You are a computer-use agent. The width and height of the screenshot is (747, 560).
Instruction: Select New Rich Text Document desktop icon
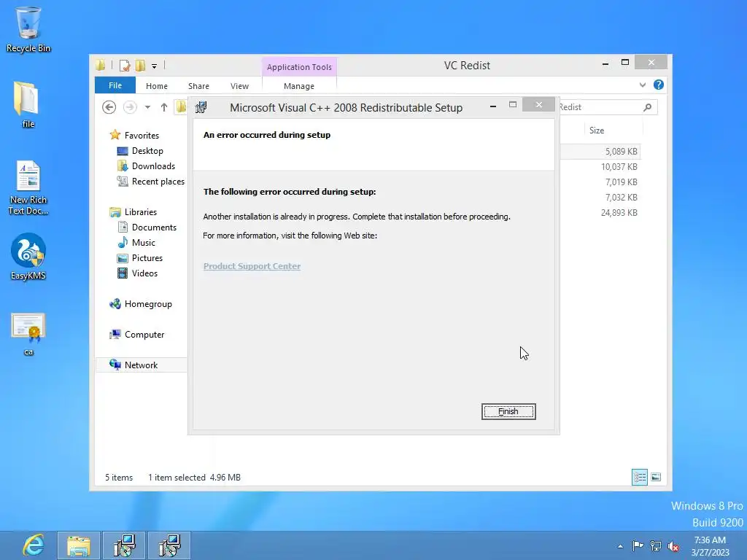click(x=28, y=187)
